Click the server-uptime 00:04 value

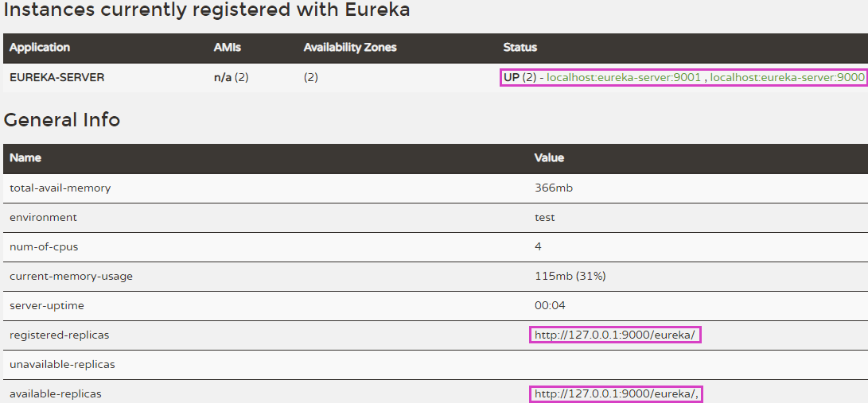click(x=551, y=305)
